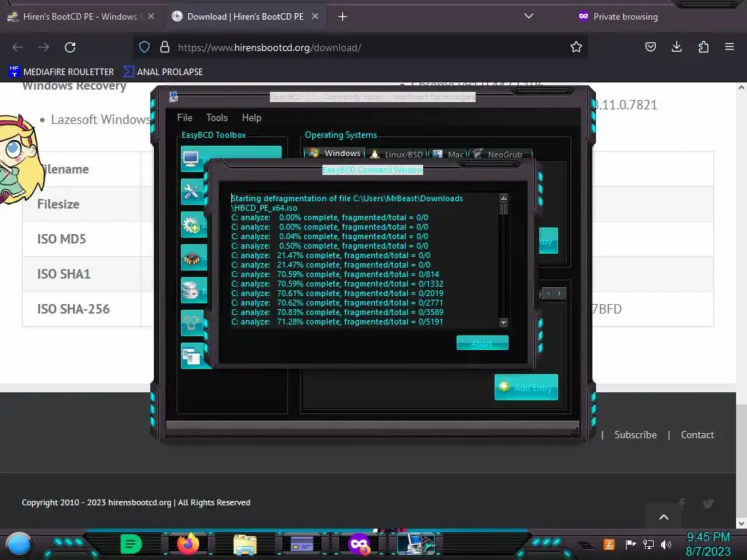Go back to the previous page

[x=18, y=47]
